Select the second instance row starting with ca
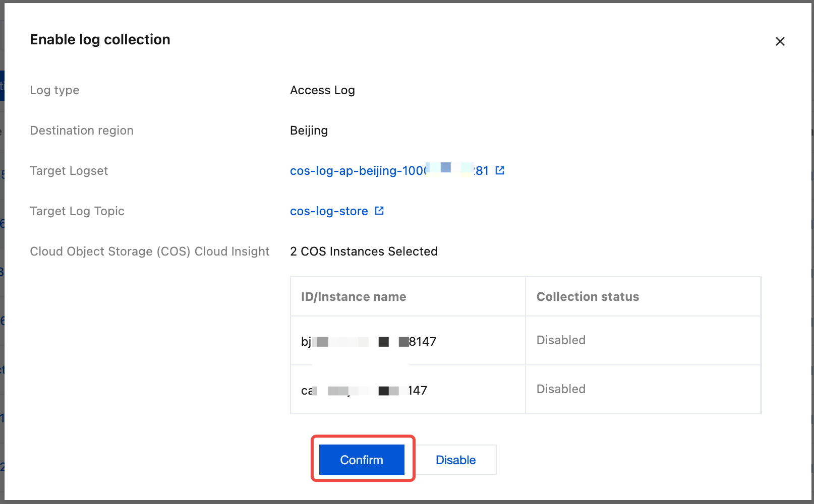This screenshot has height=504, width=814. coord(364,391)
